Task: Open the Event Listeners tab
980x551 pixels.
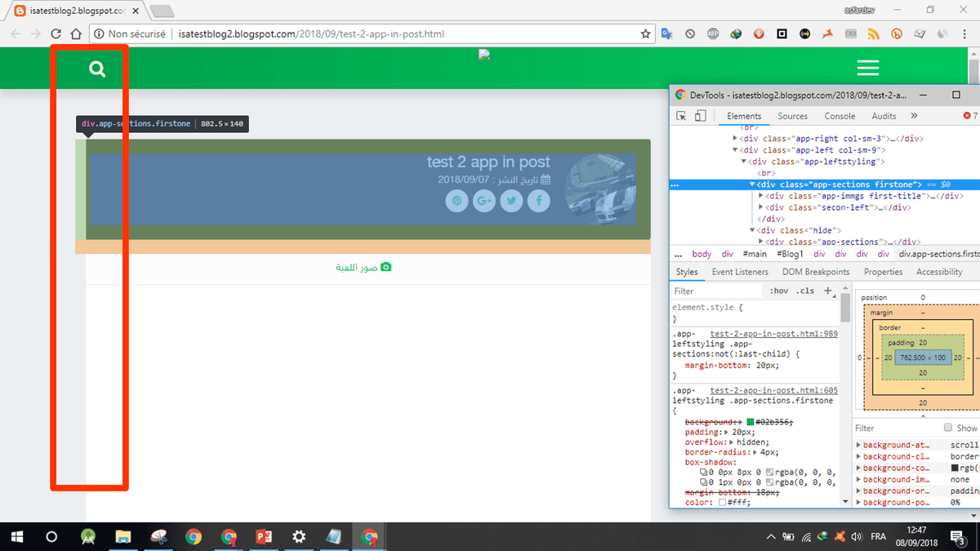Action: (740, 272)
